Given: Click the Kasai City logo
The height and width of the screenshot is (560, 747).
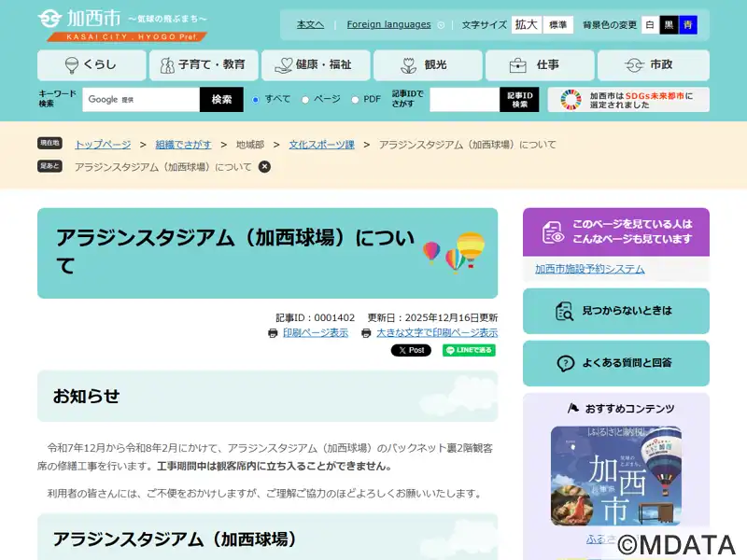Looking at the screenshot, I should coord(121,24).
